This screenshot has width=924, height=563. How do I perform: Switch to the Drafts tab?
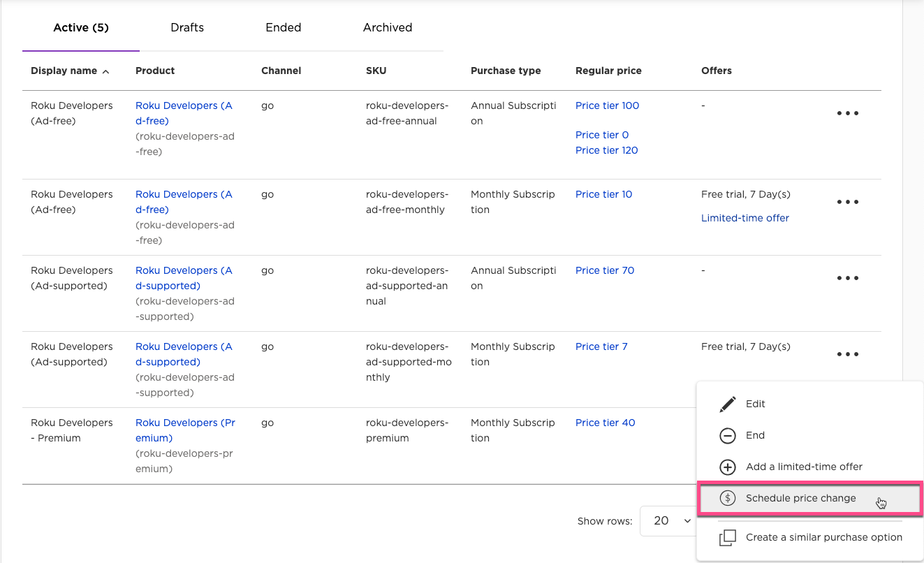187,28
